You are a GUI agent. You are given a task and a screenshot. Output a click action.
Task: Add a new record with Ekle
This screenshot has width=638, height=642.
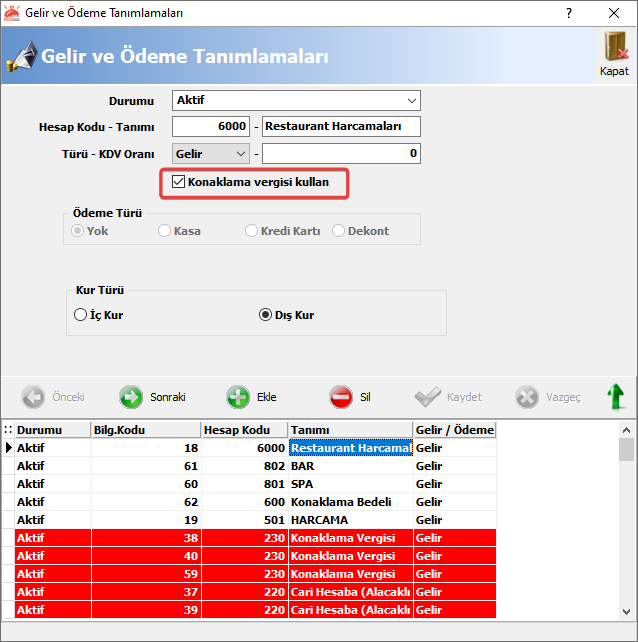251,397
